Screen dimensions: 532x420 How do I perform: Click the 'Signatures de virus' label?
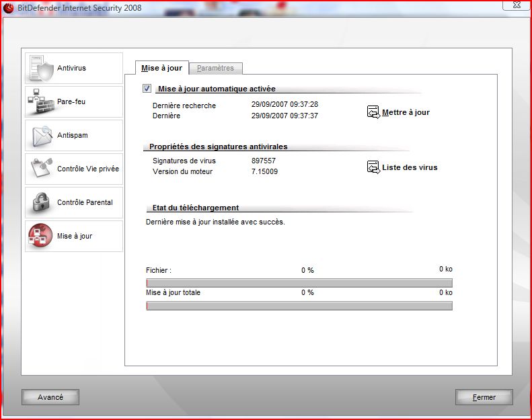(184, 161)
